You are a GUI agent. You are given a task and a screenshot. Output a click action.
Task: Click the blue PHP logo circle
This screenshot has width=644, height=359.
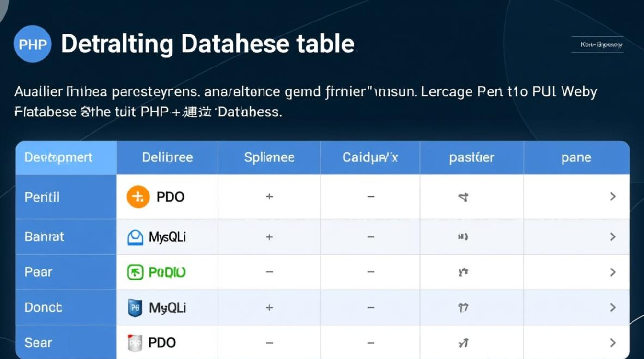[x=33, y=45]
